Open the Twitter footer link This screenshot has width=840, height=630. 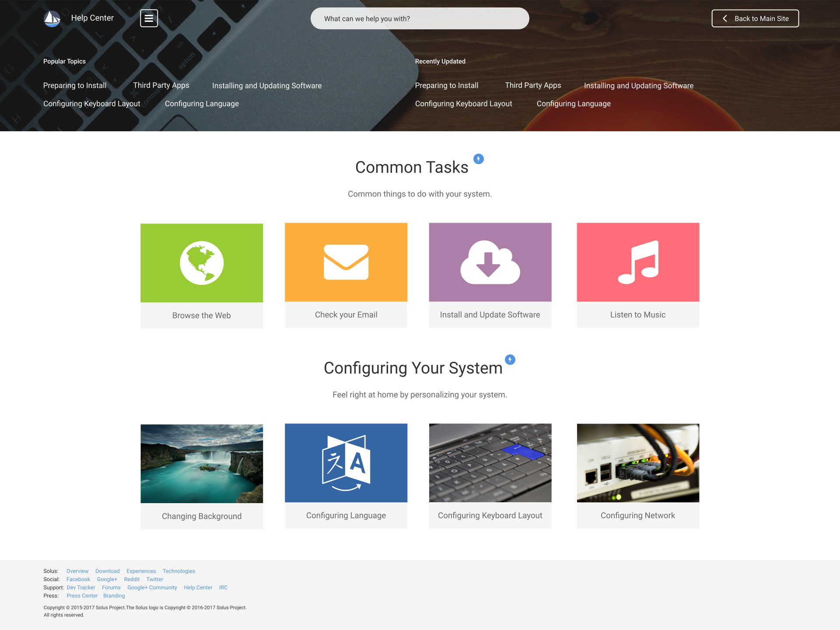click(x=155, y=579)
